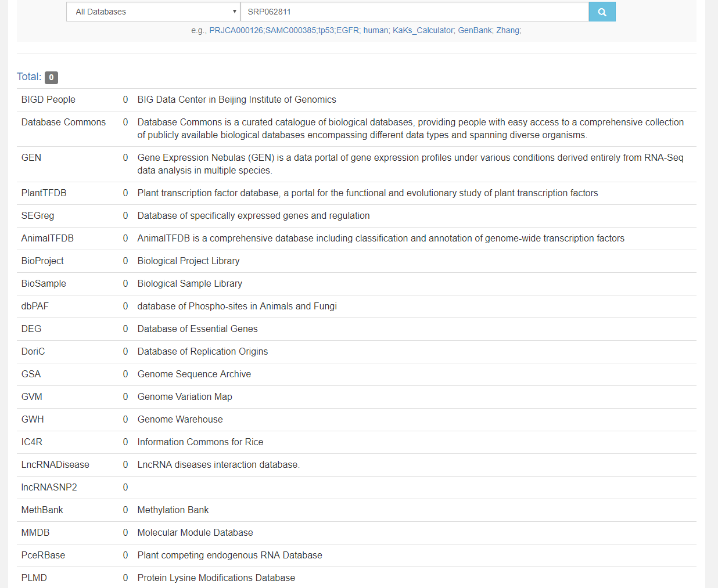Screen dimensions: 718x588
Task: Click the Total count badge showing 0
Action: 51,77
